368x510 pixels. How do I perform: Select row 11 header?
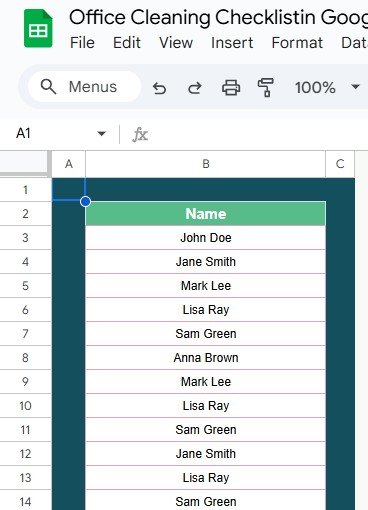(x=25, y=430)
